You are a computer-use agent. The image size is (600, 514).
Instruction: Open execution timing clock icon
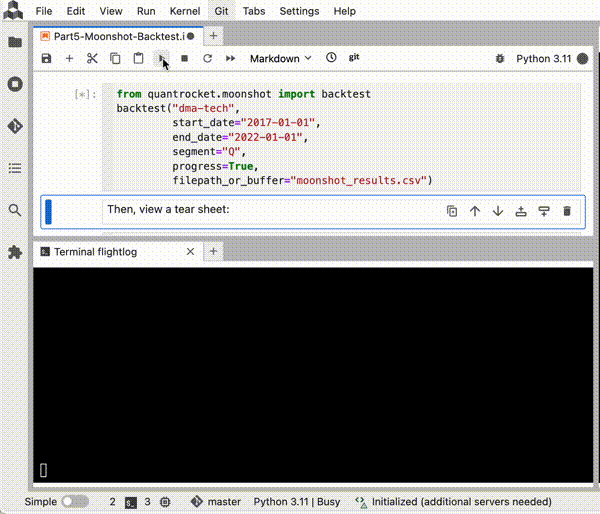point(331,58)
